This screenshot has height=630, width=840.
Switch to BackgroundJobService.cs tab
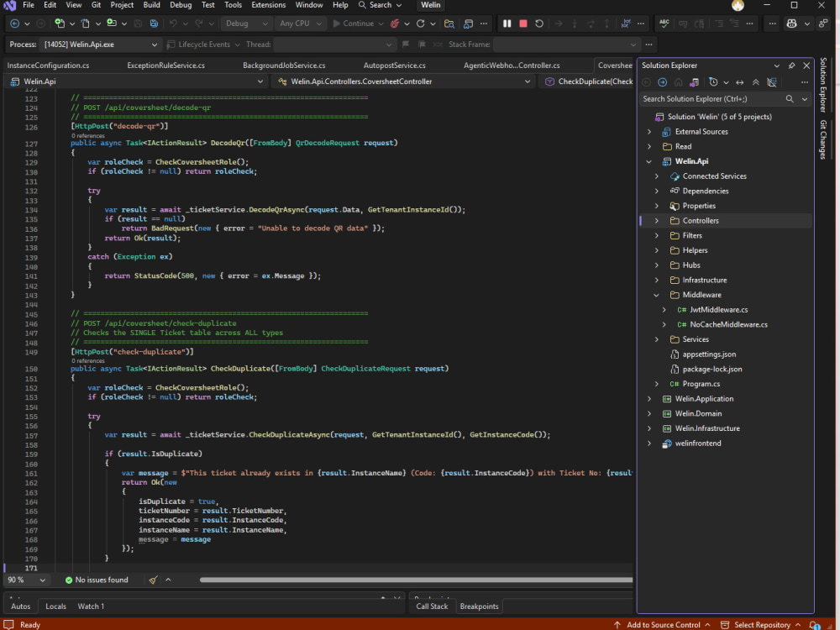tap(284, 66)
